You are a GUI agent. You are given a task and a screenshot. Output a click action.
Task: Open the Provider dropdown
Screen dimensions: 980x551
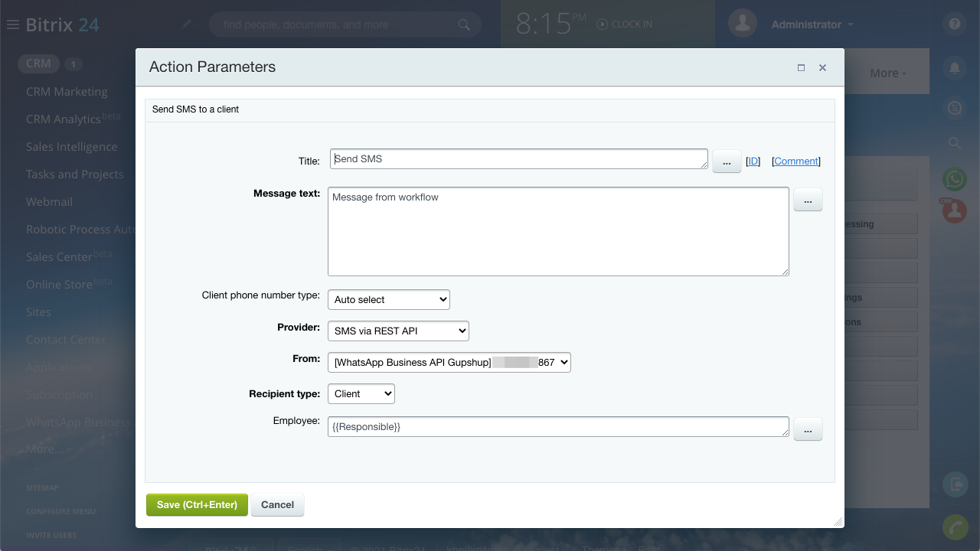click(x=398, y=331)
